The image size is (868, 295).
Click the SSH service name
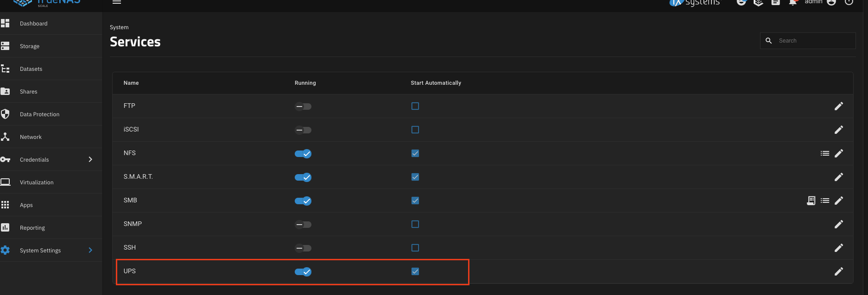[x=130, y=247]
